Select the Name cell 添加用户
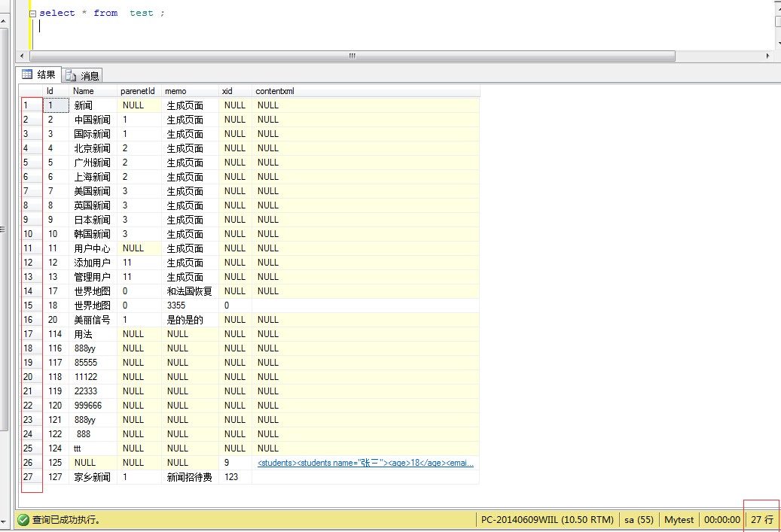 click(x=93, y=263)
